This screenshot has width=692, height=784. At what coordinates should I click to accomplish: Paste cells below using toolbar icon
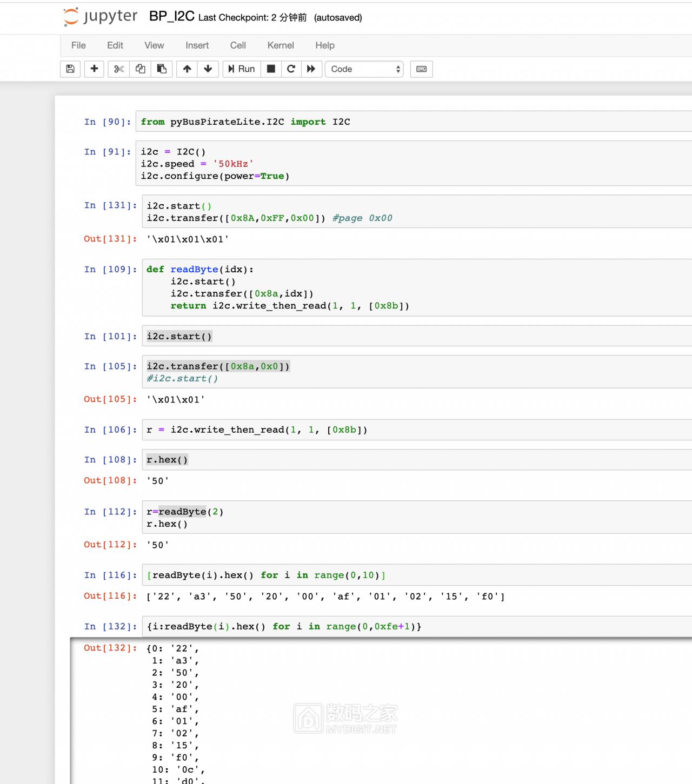[x=162, y=69]
